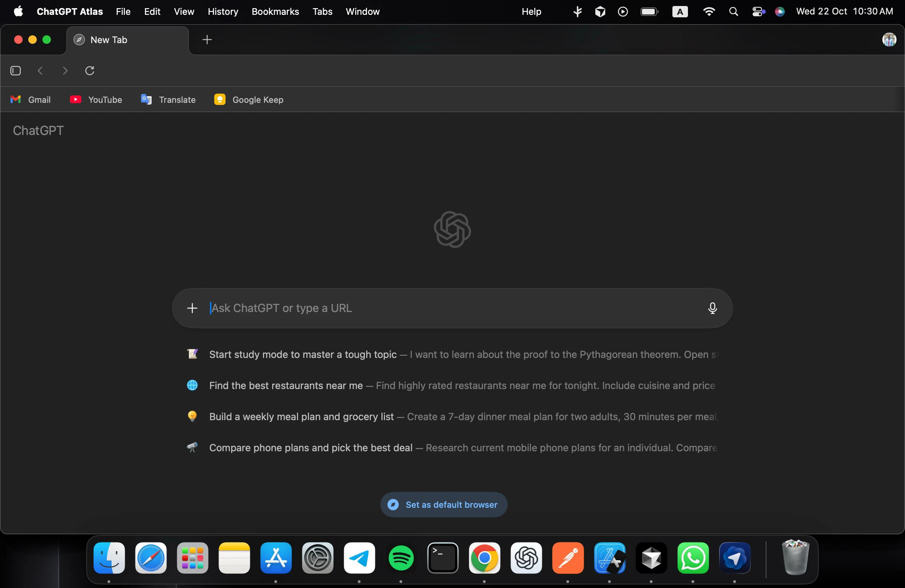Open the Gmail bookmark

(30, 100)
